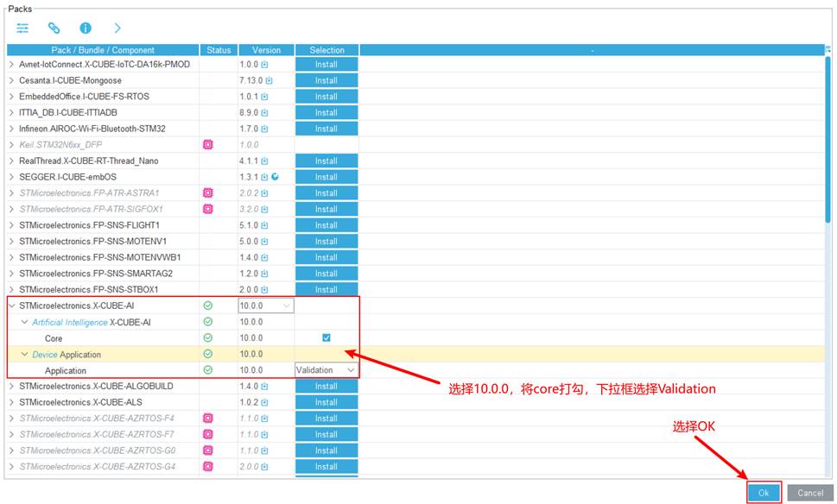
Task: Select the Application component row label
Action: 65,370
